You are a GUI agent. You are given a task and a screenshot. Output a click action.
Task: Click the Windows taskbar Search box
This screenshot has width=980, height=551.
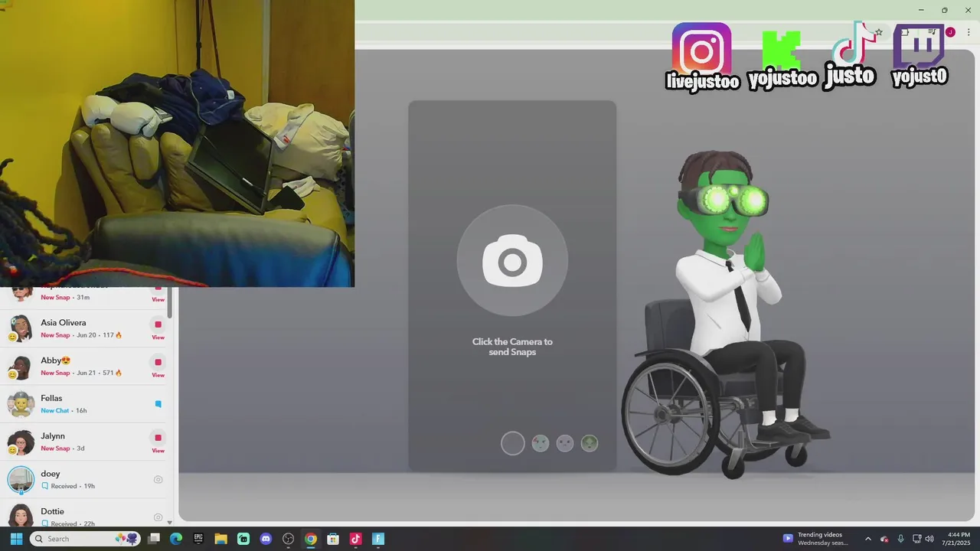[86, 539]
